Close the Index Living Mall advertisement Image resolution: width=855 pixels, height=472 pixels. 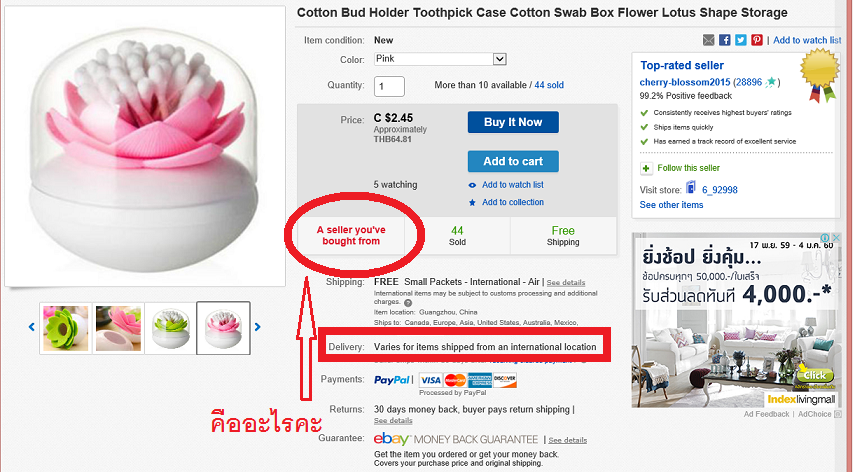[835, 238]
